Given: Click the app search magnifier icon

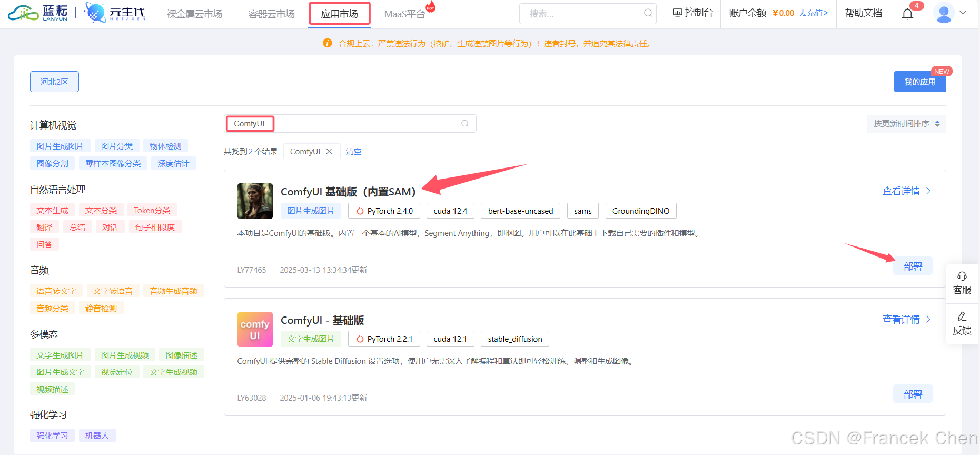Looking at the screenshot, I should pos(465,123).
